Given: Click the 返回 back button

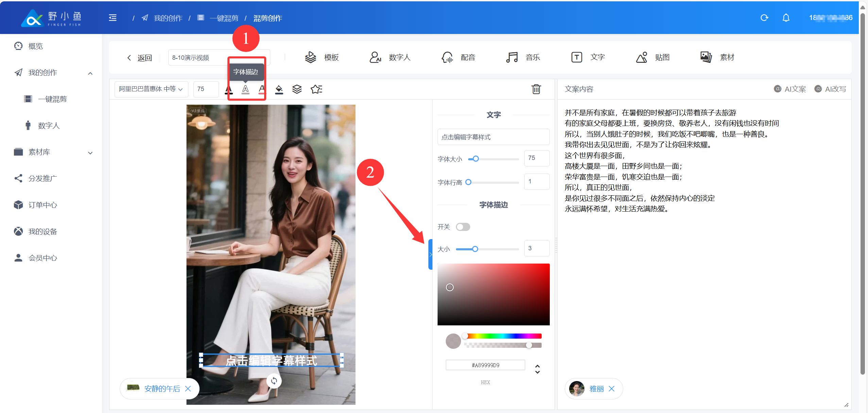Looking at the screenshot, I should [x=139, y=58].
